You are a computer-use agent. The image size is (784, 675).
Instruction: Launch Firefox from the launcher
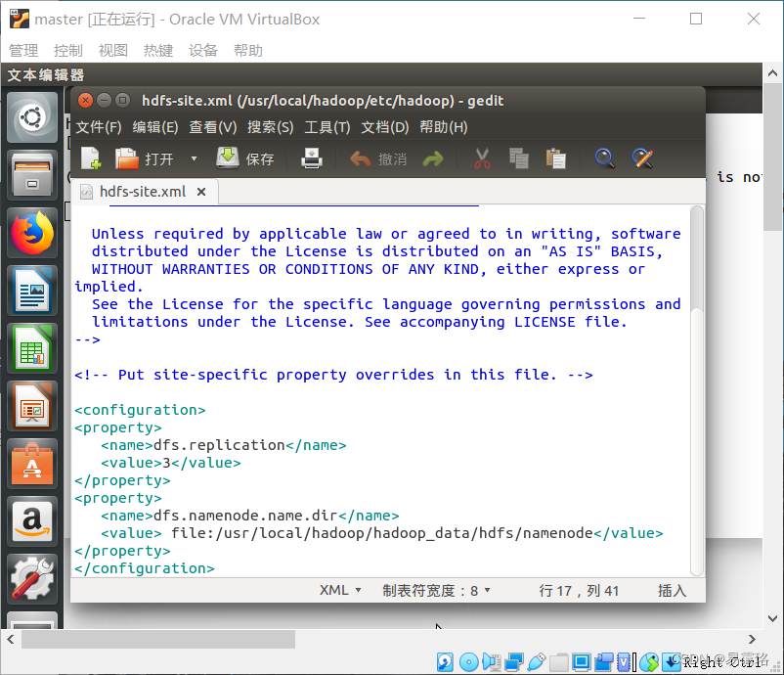click(32, 233)
